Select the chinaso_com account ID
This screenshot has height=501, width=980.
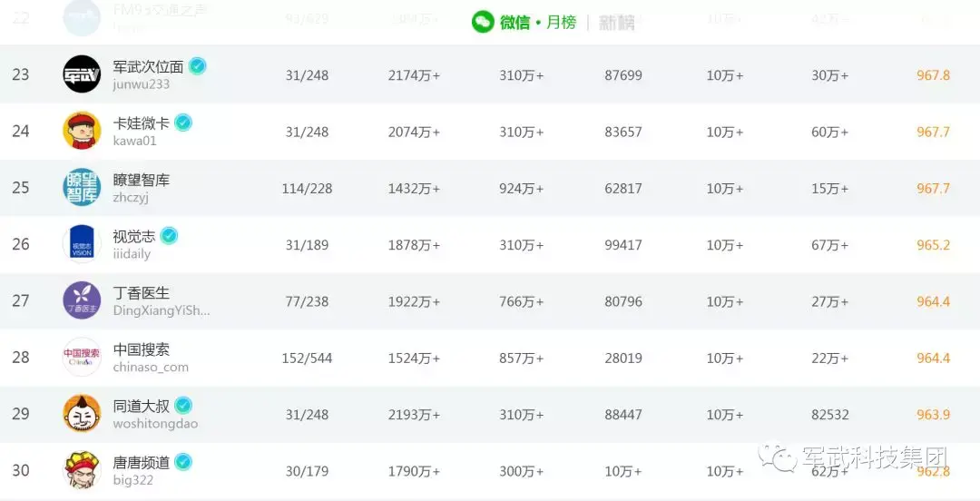(x=151, y=368)
